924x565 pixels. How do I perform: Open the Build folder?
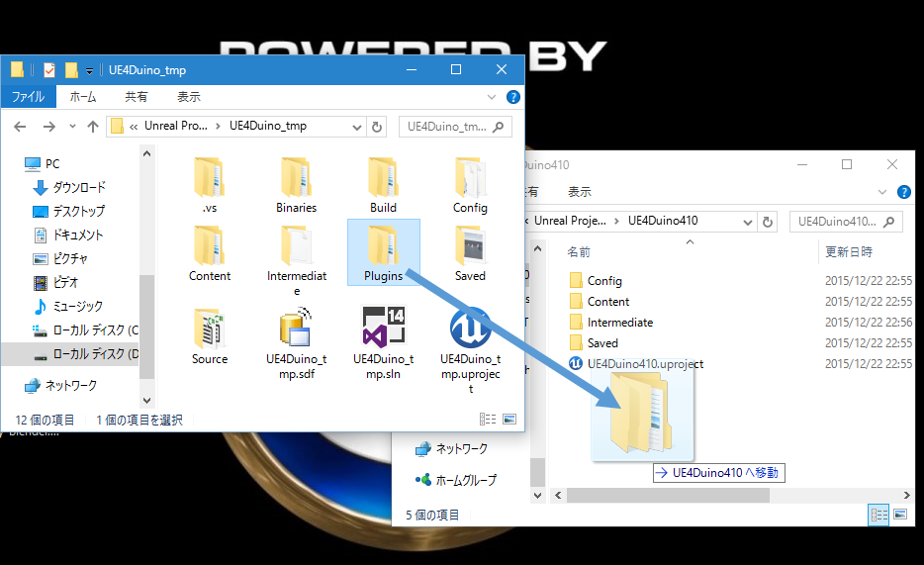[x=383, y=185]
